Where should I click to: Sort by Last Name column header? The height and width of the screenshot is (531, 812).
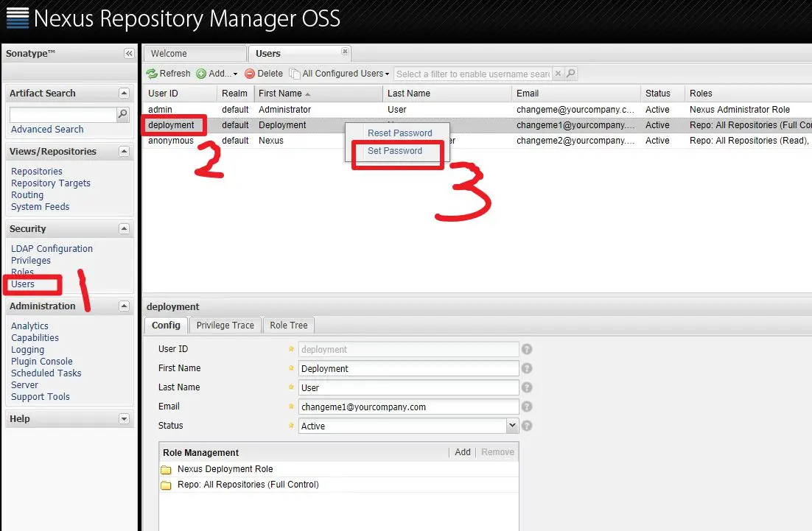pos(447,93)
